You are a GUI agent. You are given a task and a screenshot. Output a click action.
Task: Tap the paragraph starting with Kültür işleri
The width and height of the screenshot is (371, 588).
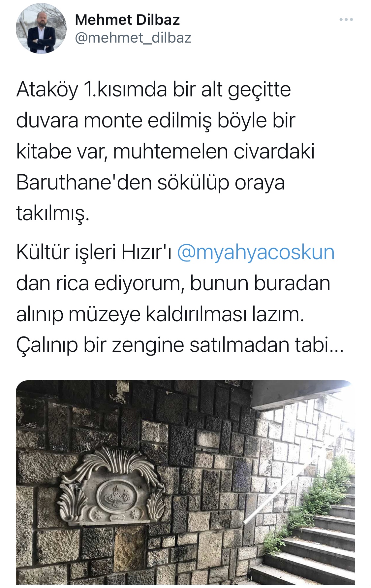180,299
